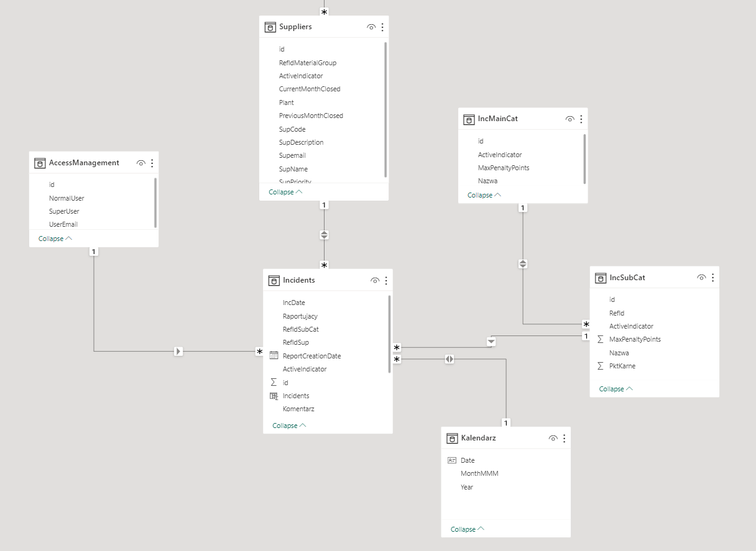This screenshot has width=756, height=551.
Task: Select MonthMMM field in Kalendarz
Action: (479, 473)
